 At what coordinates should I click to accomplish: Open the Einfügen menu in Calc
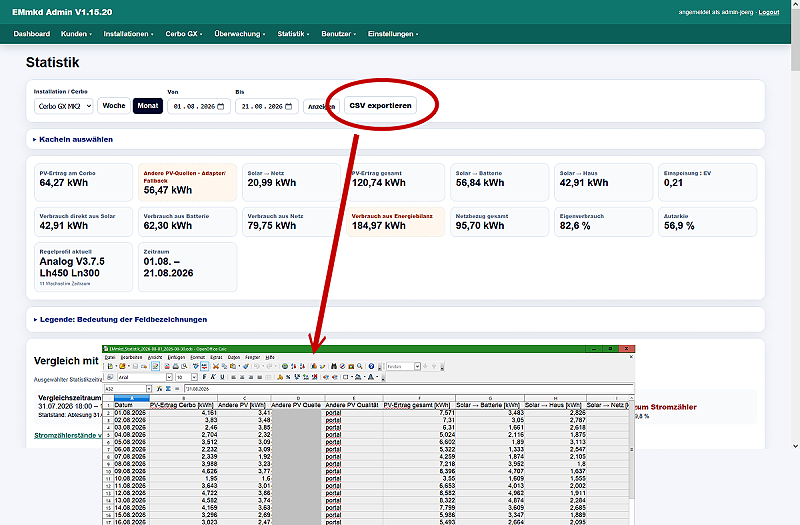click(x=176, y=357)
